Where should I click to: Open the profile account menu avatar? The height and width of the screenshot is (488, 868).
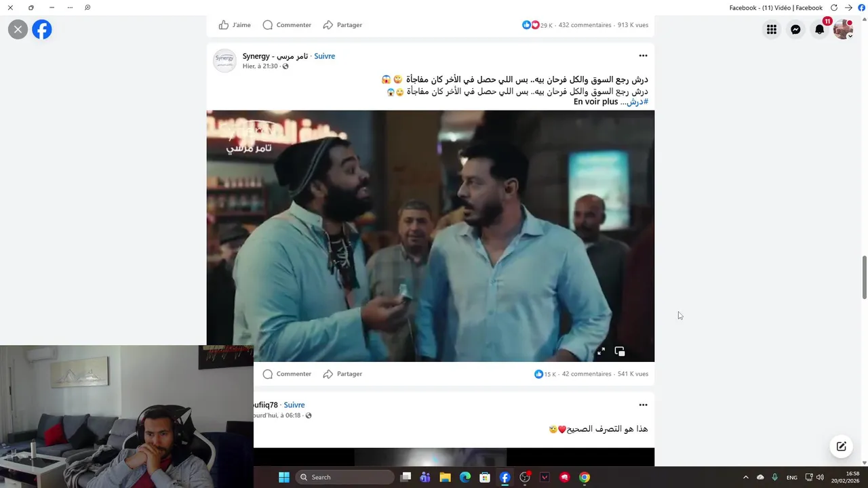point(843,29)
